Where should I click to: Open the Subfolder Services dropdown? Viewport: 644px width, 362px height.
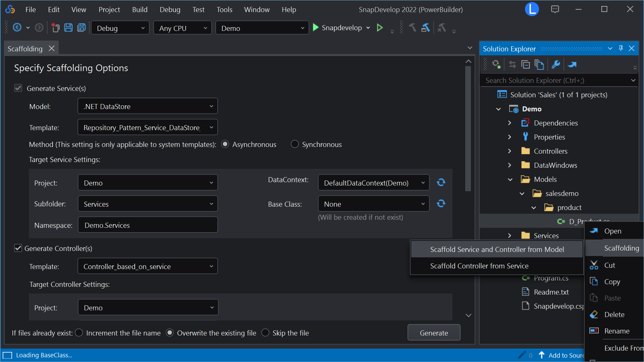(x=148, y=204)
